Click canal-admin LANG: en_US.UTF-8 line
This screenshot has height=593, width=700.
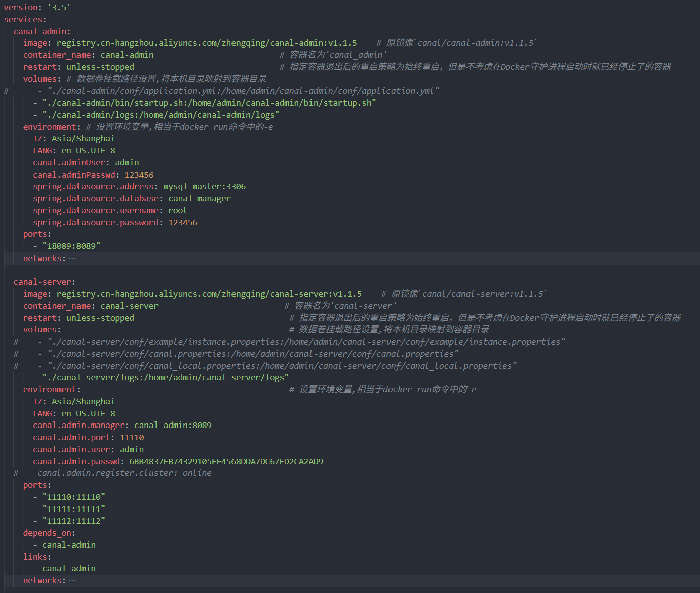point(74,151)
